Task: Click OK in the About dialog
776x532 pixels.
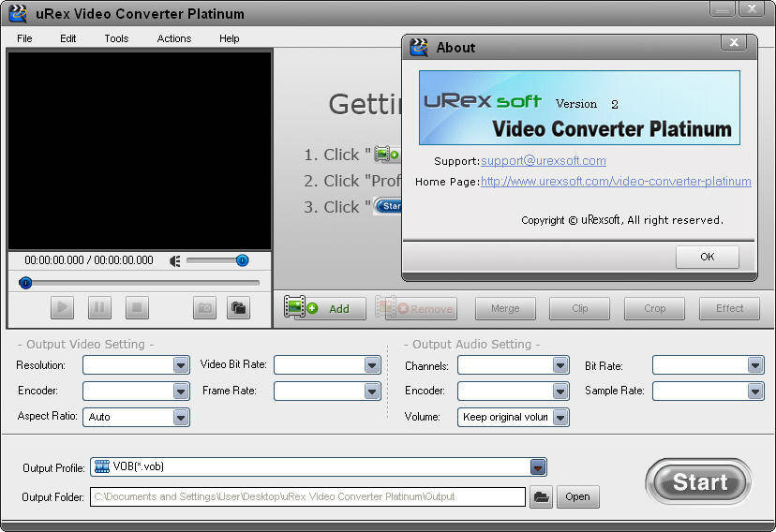Action: point(708,257)
